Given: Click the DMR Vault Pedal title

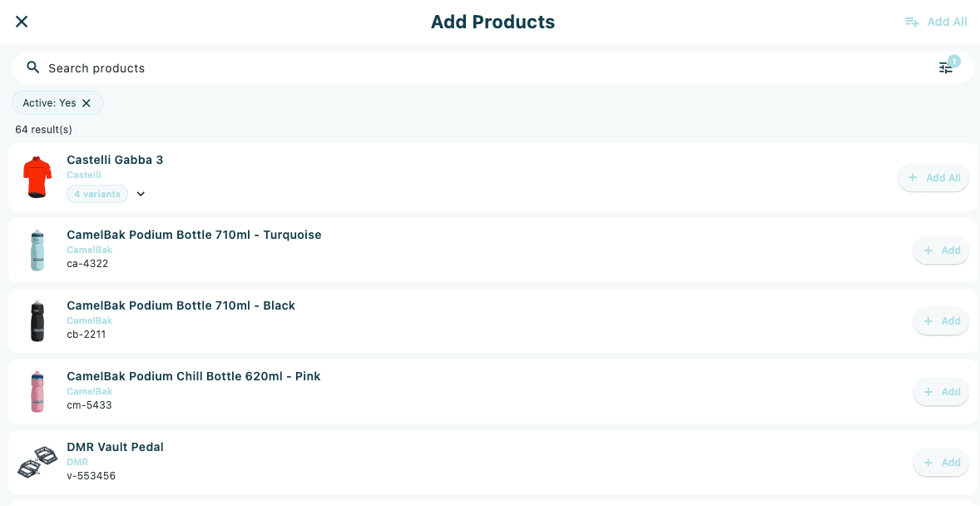Looking at the screenshot, I should [115, 447].
